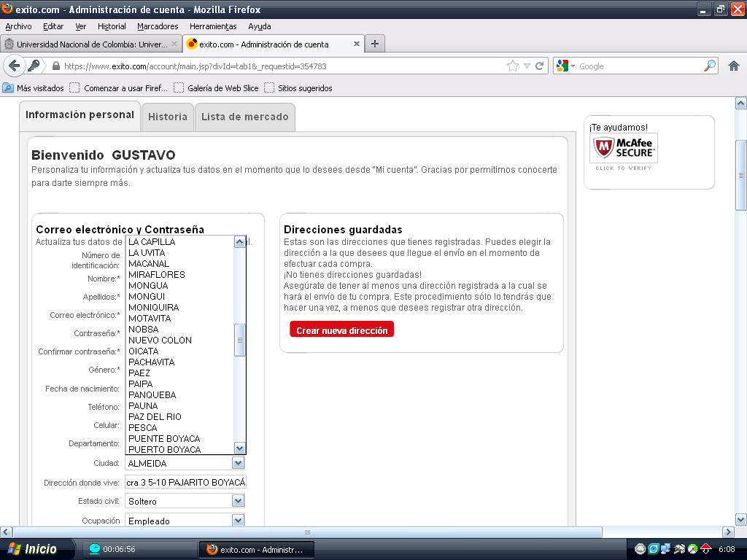Click the bookmark star icon in address bar
Image resolution: width=747 pixels, height=560 pixels.
(x=513, y=66)
